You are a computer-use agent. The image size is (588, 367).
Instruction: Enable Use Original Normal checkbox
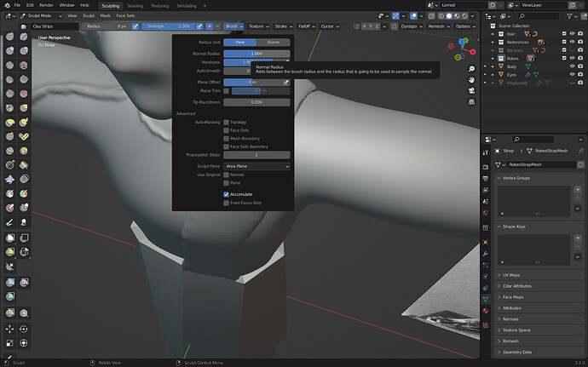[x=226, y=175]
